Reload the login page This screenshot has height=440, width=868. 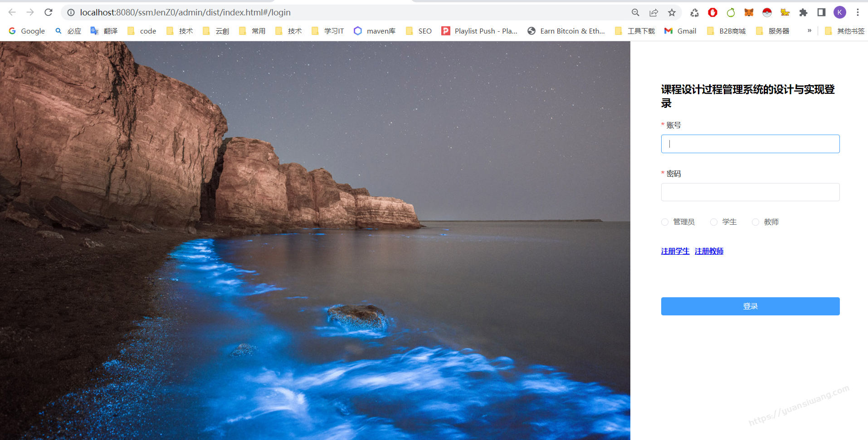click(49, 12)
